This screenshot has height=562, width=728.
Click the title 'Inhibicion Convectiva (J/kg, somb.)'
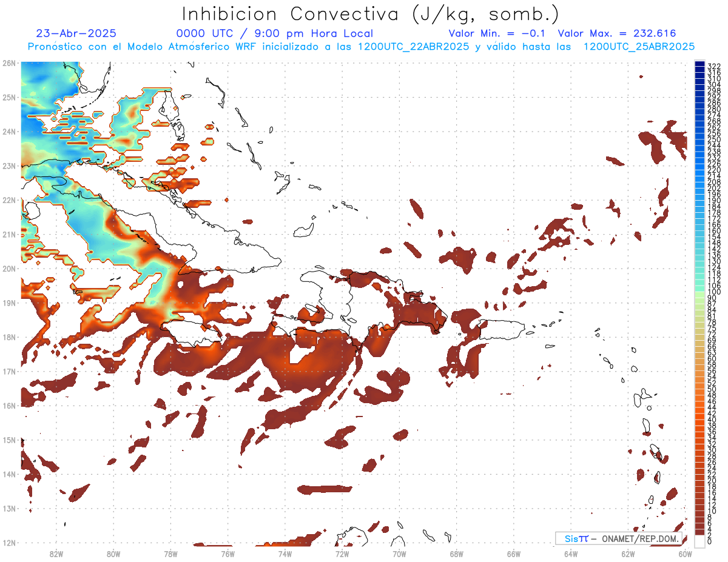(x=371, y=14)
